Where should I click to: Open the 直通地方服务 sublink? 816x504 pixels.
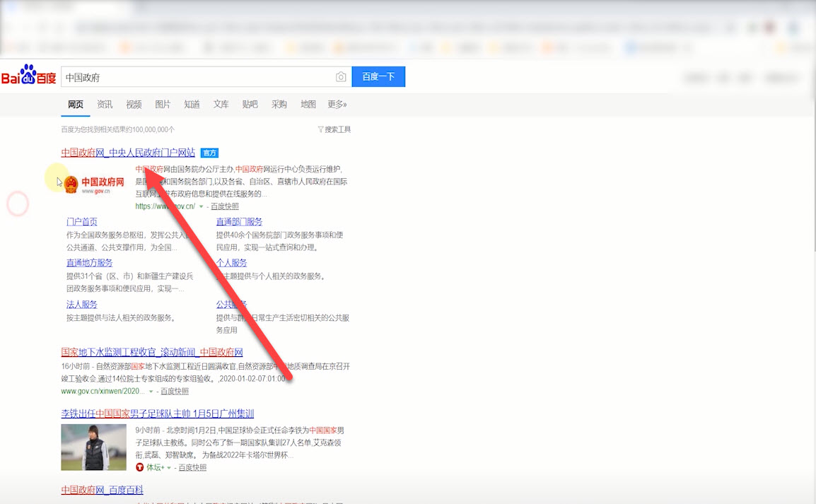tap(90, 263)
